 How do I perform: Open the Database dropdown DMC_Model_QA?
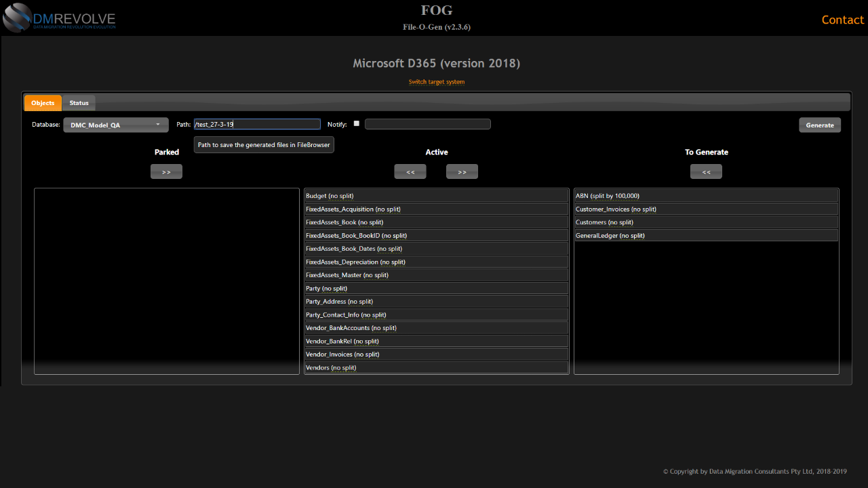pyautogui.click(x=116, y=125)
